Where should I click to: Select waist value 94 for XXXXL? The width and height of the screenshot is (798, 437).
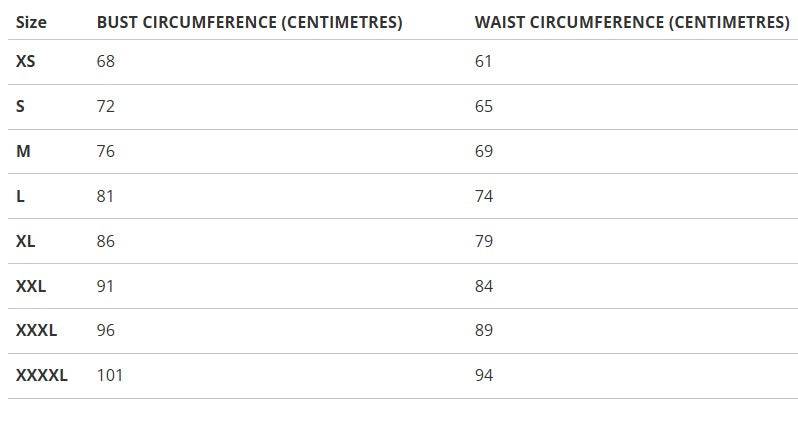pos(484,376)
